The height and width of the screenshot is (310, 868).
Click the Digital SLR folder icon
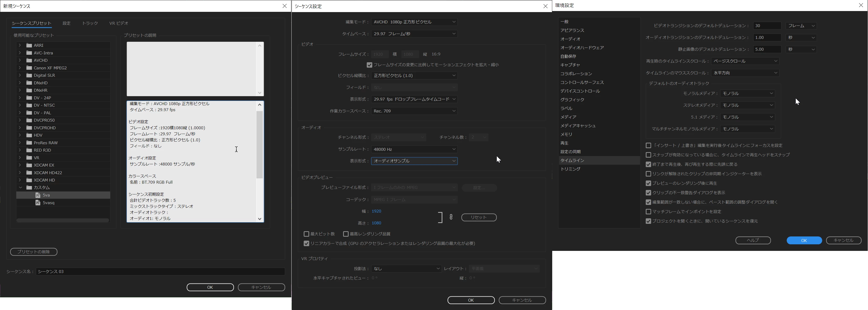[29, 75]
